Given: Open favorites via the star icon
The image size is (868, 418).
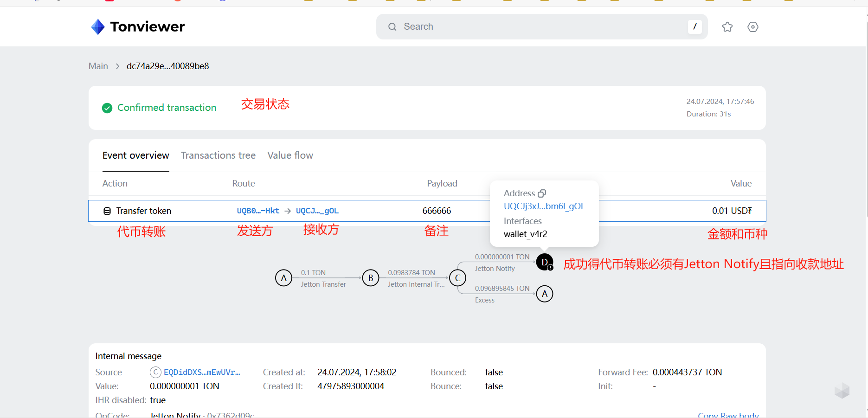Looking at the screenshot, I should tap(727, 27).
